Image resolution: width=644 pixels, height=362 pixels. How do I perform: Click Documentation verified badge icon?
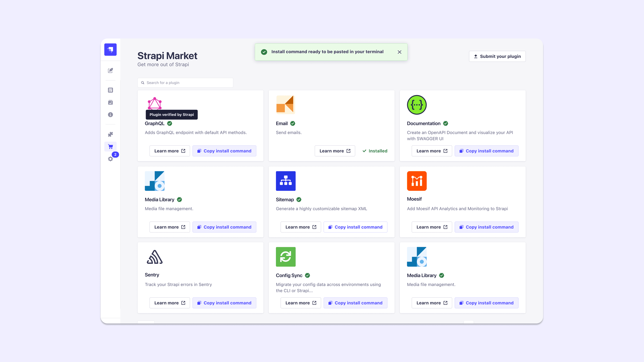point(445,123)
